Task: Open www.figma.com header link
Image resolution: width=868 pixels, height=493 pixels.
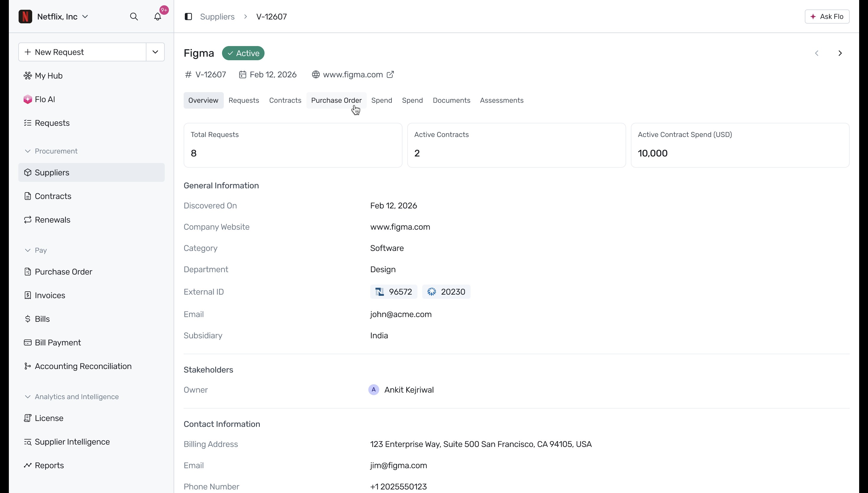Action: [353, 74]
